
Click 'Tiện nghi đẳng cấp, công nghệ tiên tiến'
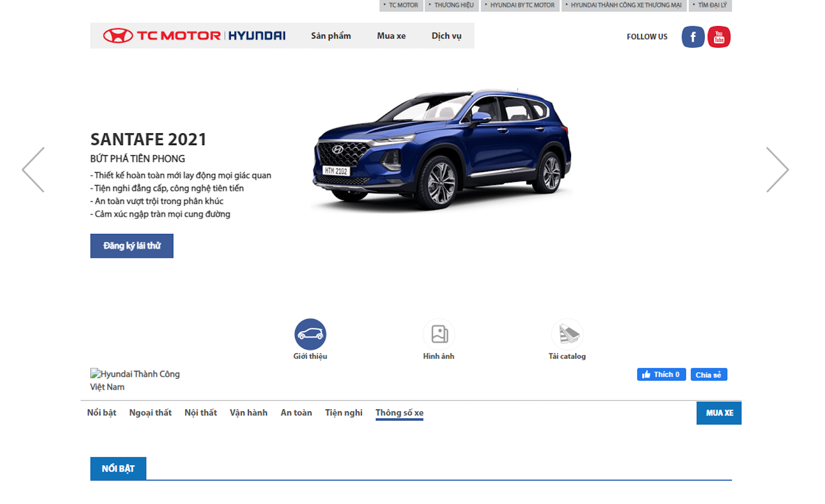(x=167, y=188)
